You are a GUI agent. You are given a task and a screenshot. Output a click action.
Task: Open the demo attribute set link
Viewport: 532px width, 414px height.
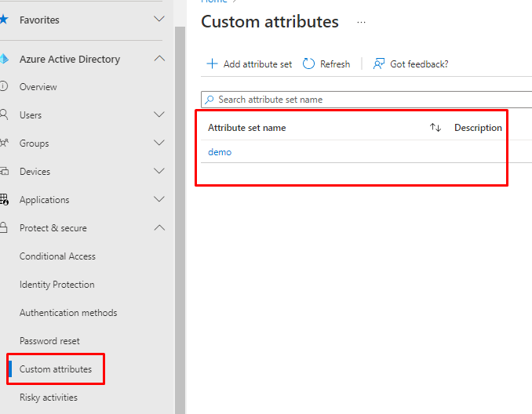pos(220,152)
